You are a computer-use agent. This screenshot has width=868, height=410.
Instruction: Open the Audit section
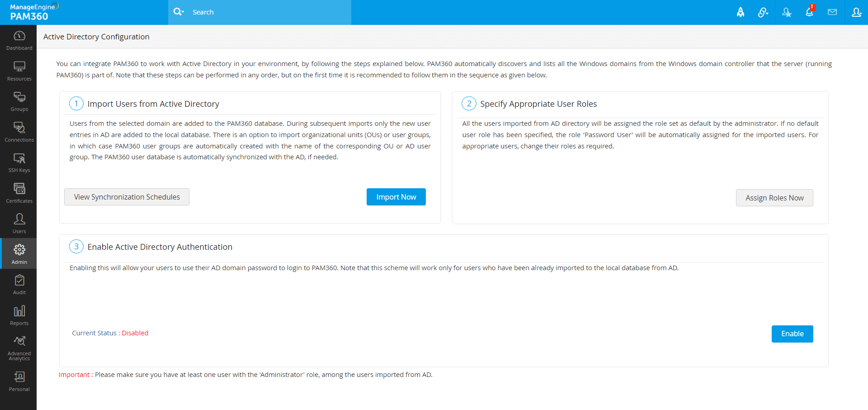click(19, 285)
